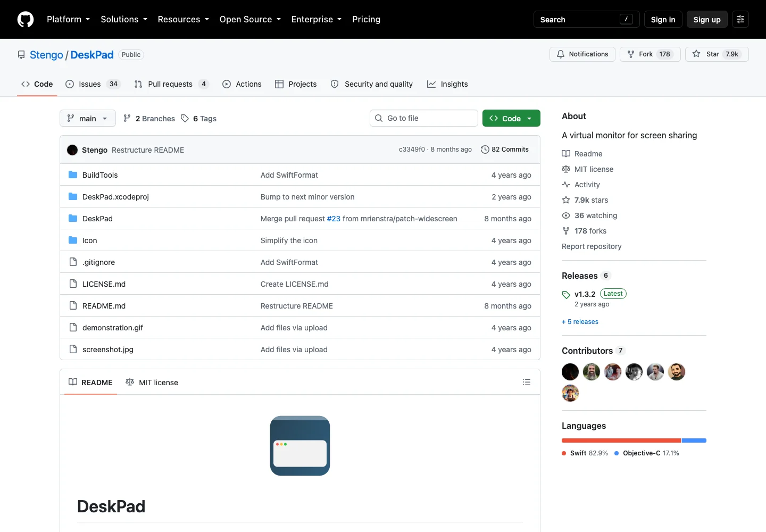Click the Sign in button
This screenshot has width=766, height=532.
tap(663, 19)
